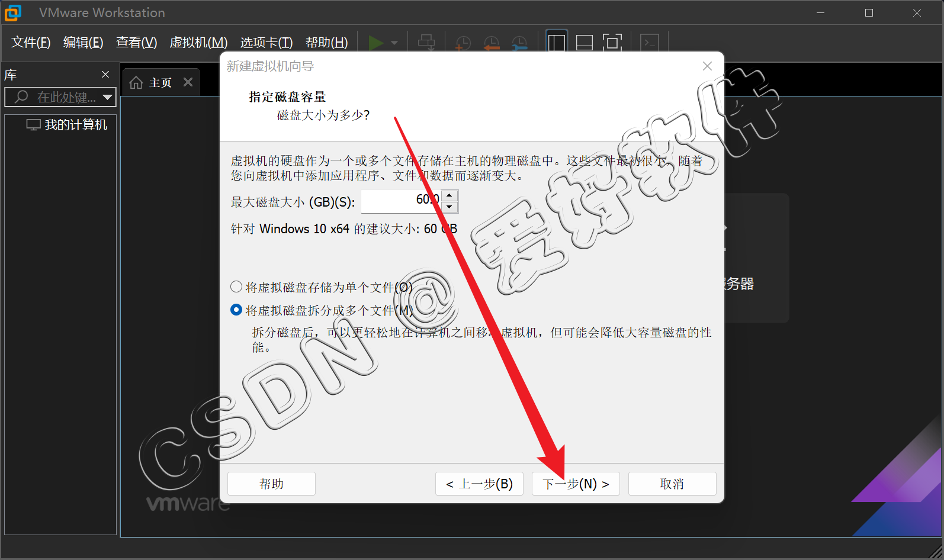Minimize the VMware Workstation window
Screen dimensions: 944x560
[x=821, y=12]
